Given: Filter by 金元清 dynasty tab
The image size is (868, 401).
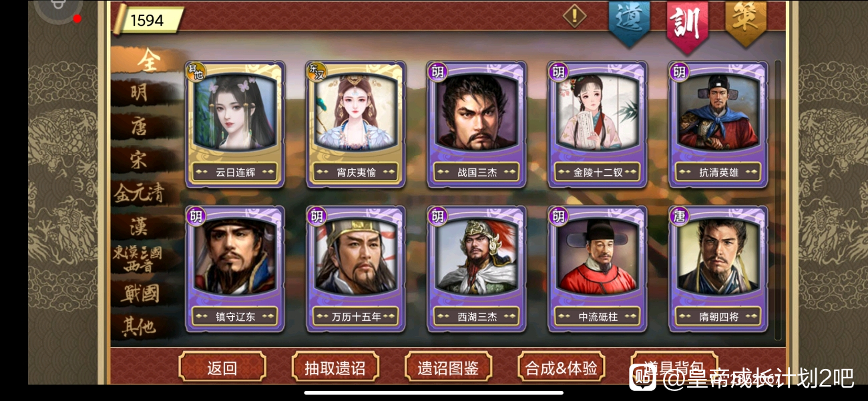Looking at the screenshot, I should 140,192.
